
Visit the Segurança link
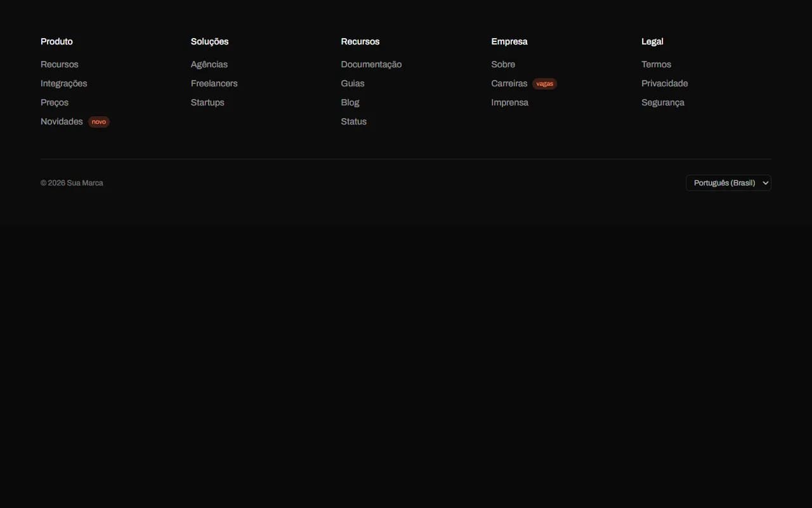tap(663, 102)
